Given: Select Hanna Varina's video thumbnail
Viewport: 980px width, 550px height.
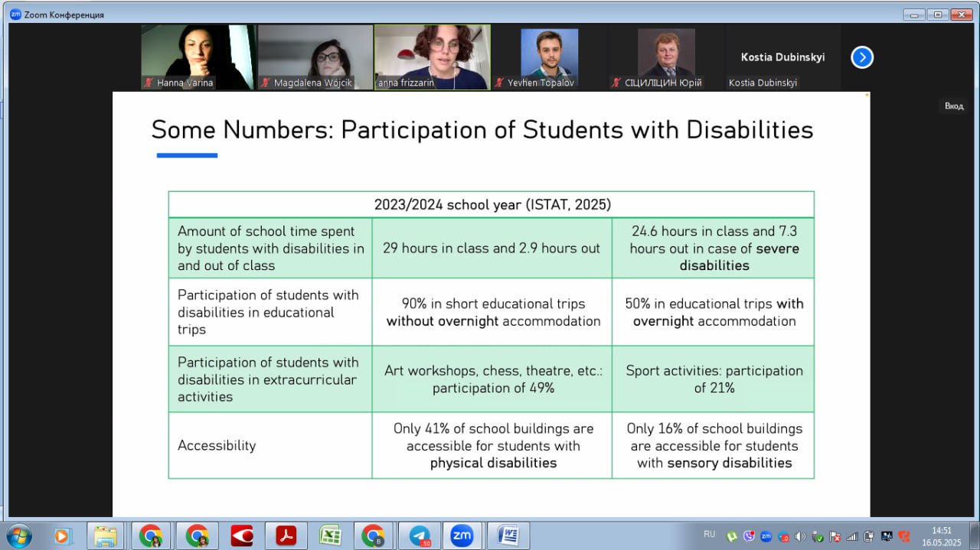Looking at the screenshot, I should 198,57.
